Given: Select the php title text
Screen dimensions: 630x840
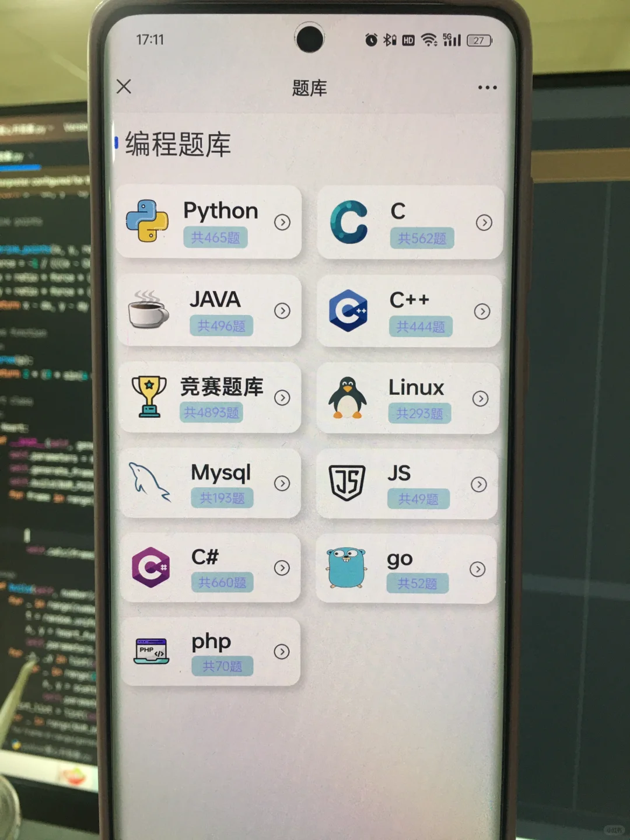Looking at the screenshot, I should (x=211, y=642).
